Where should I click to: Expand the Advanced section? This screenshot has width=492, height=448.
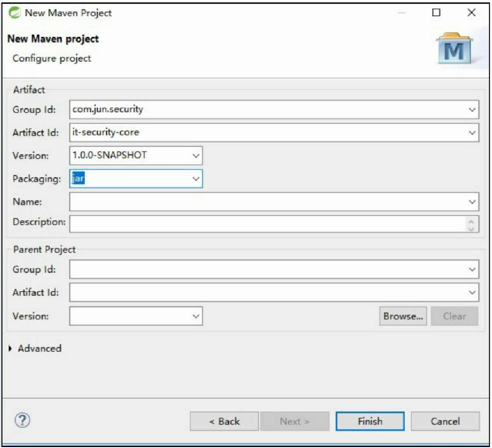click(x=11, y=348)
